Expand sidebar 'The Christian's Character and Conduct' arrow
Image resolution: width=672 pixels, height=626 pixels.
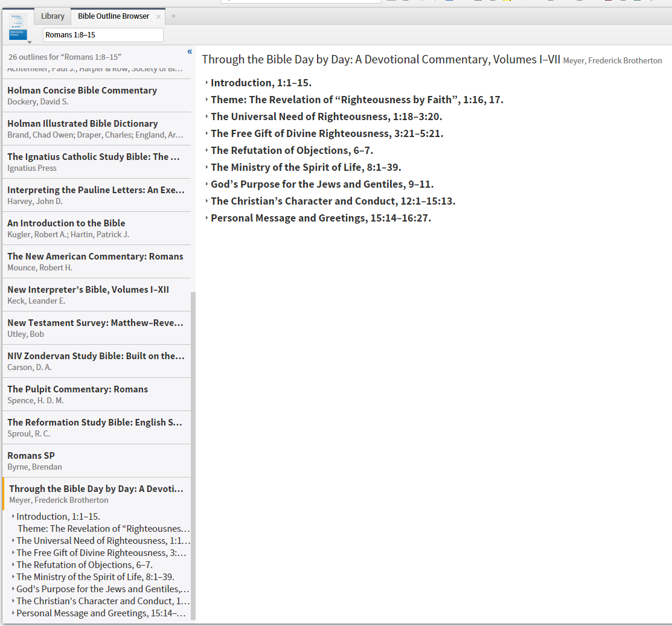13,601
